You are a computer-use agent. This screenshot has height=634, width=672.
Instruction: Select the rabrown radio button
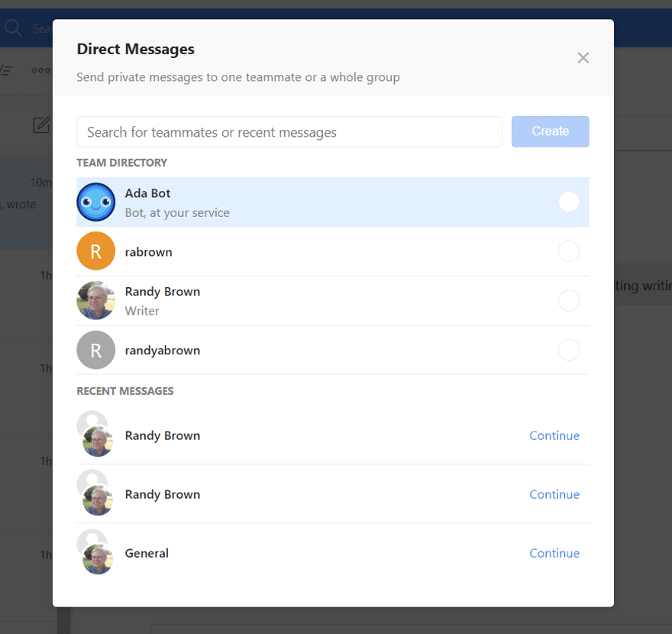click(x=569, y=251)
